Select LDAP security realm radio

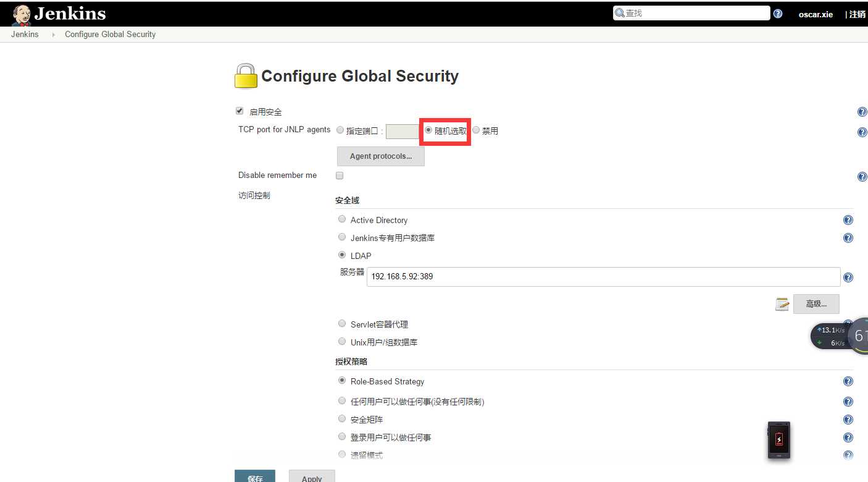point(342,255)
